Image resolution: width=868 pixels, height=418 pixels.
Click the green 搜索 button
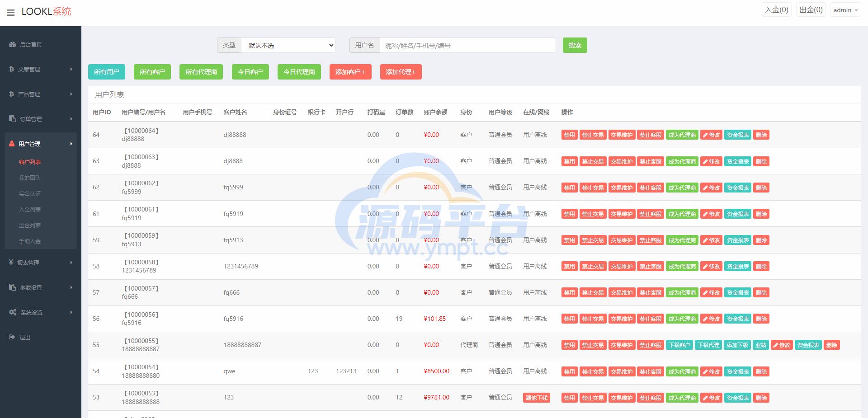click(x=575, y=45)
